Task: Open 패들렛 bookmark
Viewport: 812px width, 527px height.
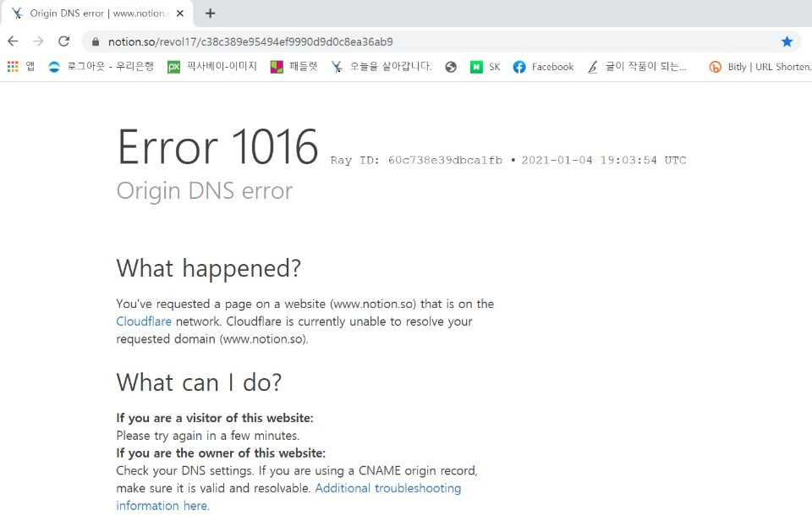Action: click(x=294, y=67)
